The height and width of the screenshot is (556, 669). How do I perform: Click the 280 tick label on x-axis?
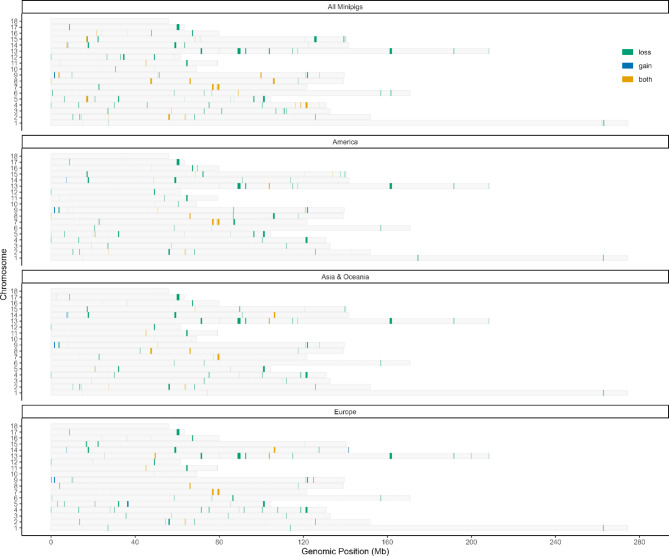[x=639, y=542]
